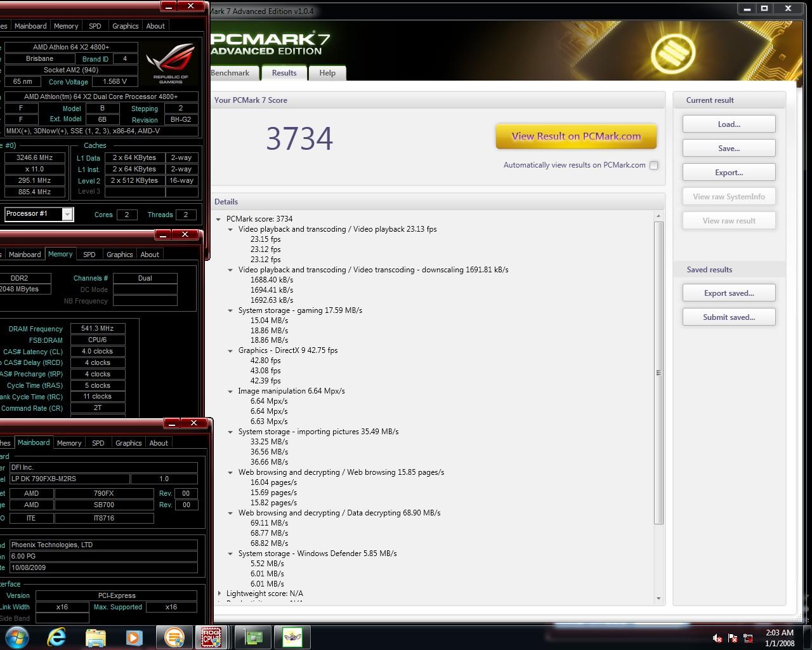812x650 pixels.
Task: Collapse Video transcoding downscaling node
Action: point(231,270)
